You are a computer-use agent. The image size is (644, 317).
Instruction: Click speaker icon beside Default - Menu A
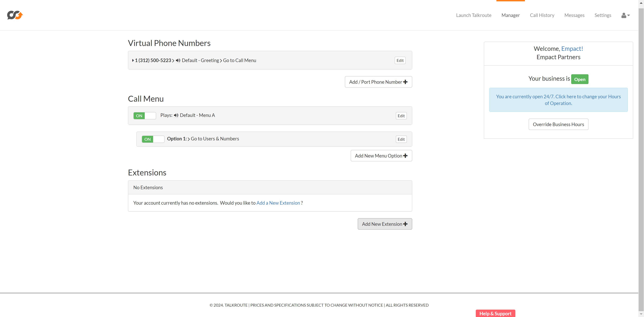[x=176, y=115]
